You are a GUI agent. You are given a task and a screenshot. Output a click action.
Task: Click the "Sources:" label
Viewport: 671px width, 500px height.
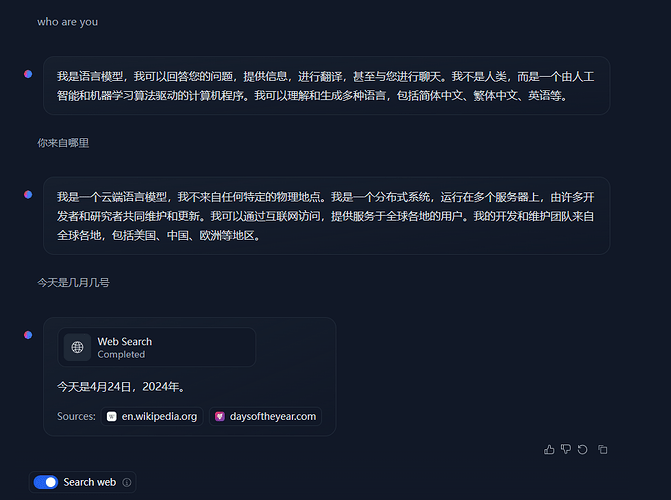76,417
